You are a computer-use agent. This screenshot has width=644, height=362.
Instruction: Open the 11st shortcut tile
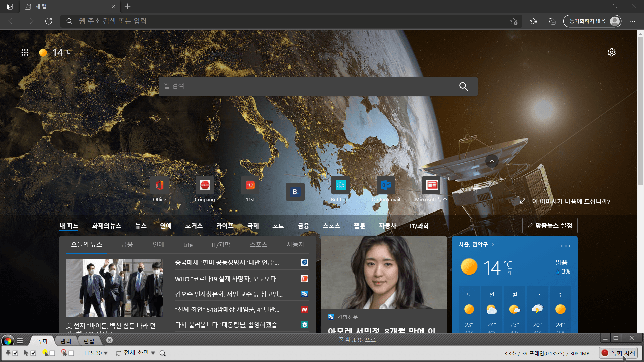[250, 185]
